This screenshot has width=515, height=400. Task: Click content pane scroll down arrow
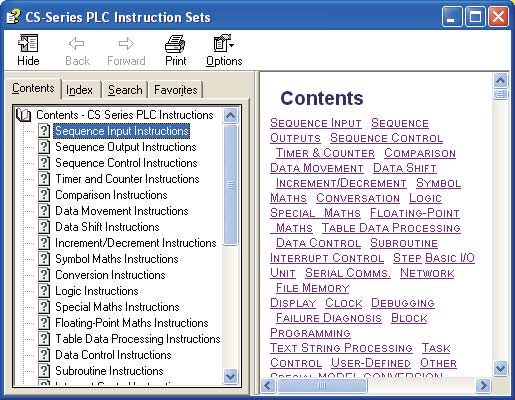[500, 368]
